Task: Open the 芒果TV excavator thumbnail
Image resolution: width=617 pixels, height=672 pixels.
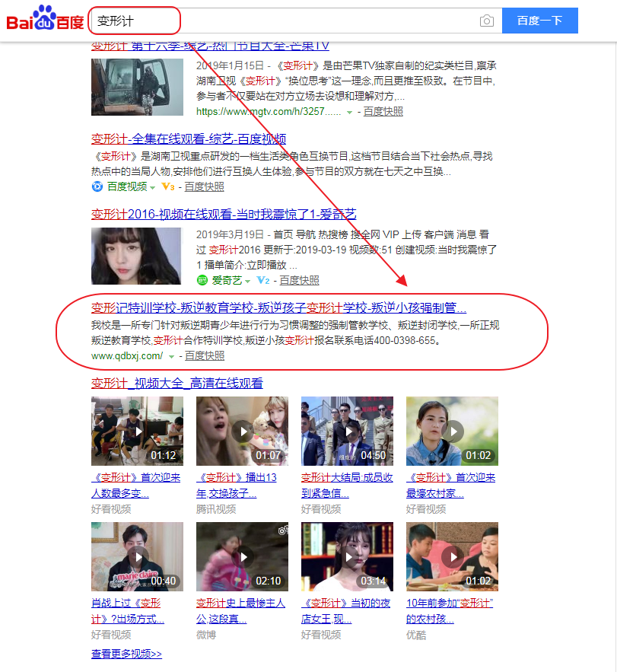Action: tap(137, 87)
